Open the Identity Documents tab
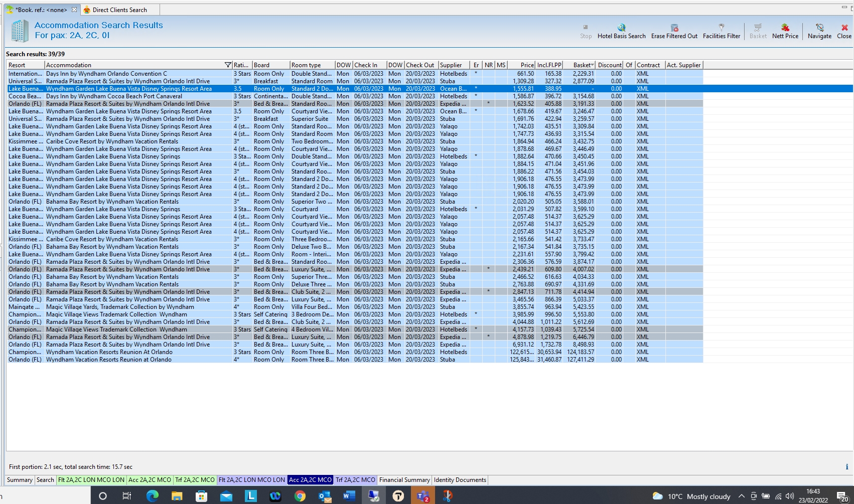Viewport: 854px width, 504px height. pyautogui.click(x=460, y=480)
